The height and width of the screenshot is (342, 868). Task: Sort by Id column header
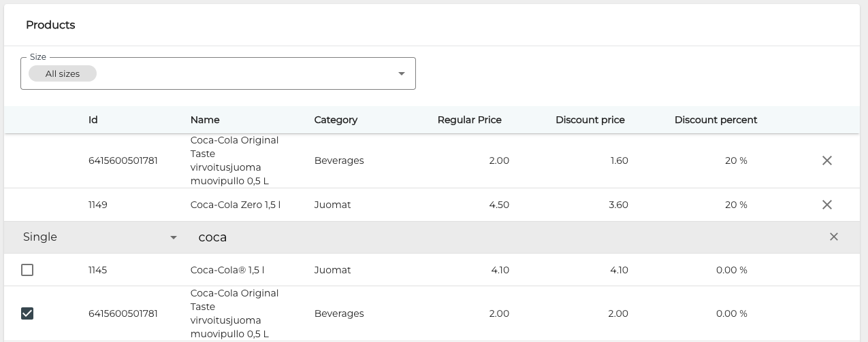(93, 120)
